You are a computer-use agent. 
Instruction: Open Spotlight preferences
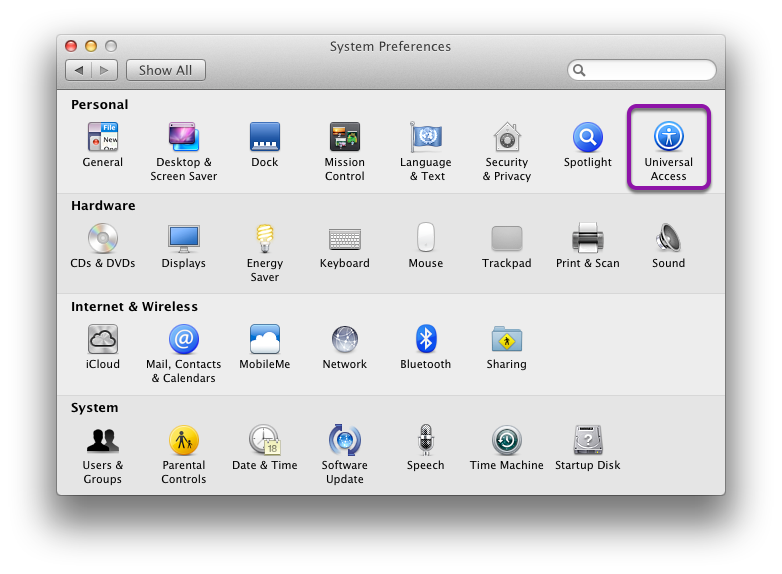point(587,145)
